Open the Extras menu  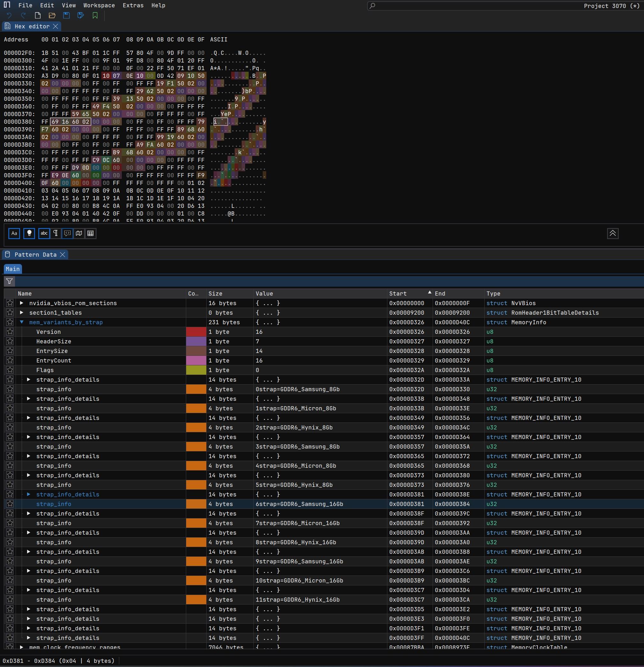[133, 5]
